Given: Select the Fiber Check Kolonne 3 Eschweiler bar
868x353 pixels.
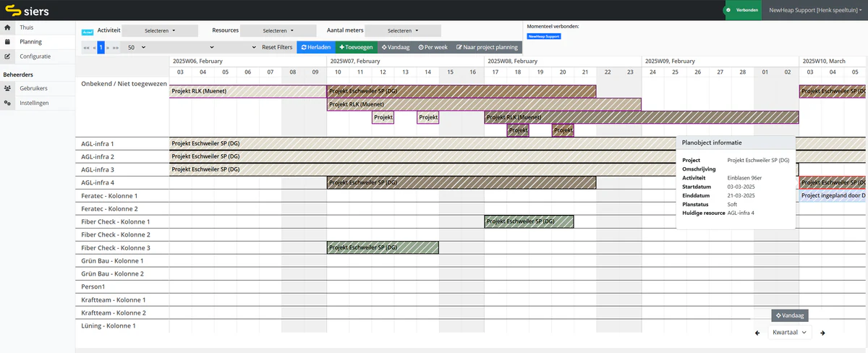Looking at the screenshot, I should (383, 247).
